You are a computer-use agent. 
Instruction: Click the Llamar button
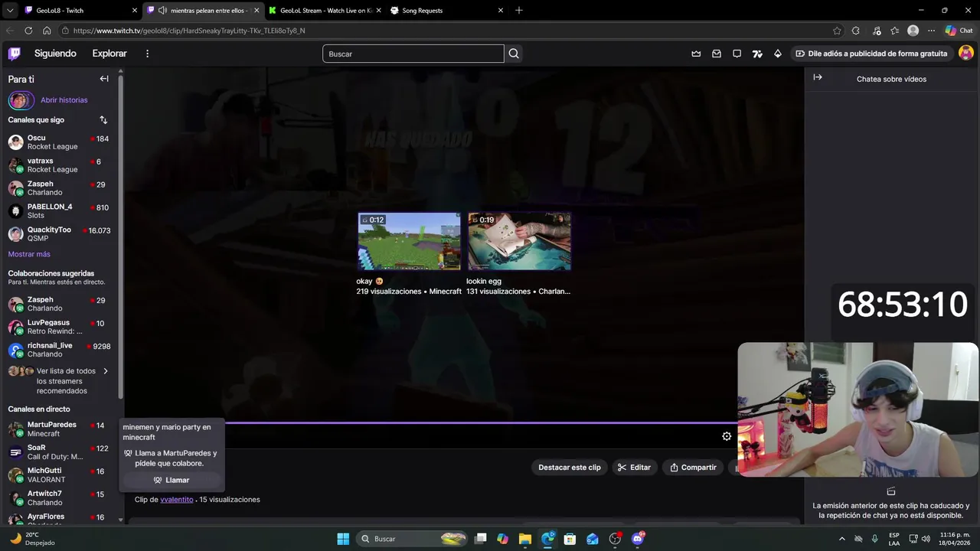(171, 481)
